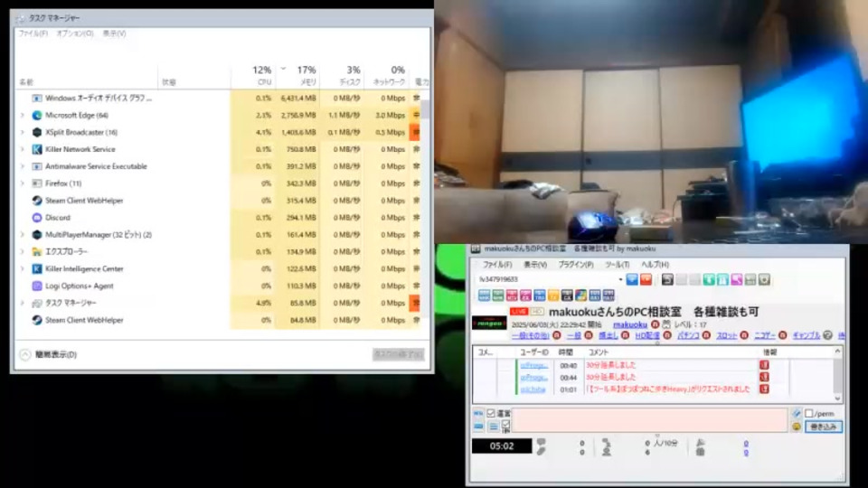Toggle the 運営 checkbox
This screenshot has width=868, height=488.
tap(490, 413)
